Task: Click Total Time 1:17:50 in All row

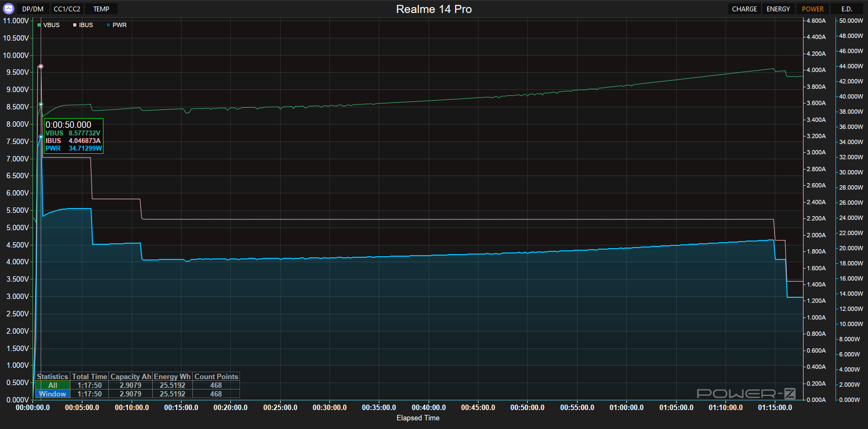Action: point(89,386)
